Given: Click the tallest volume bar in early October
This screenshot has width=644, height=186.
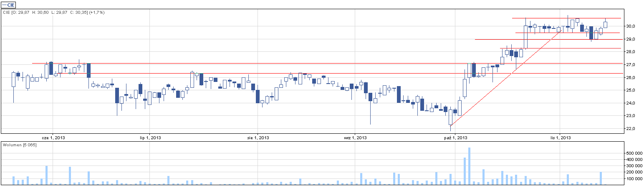Looking at the screenshot, I should [x=469, y=166].
